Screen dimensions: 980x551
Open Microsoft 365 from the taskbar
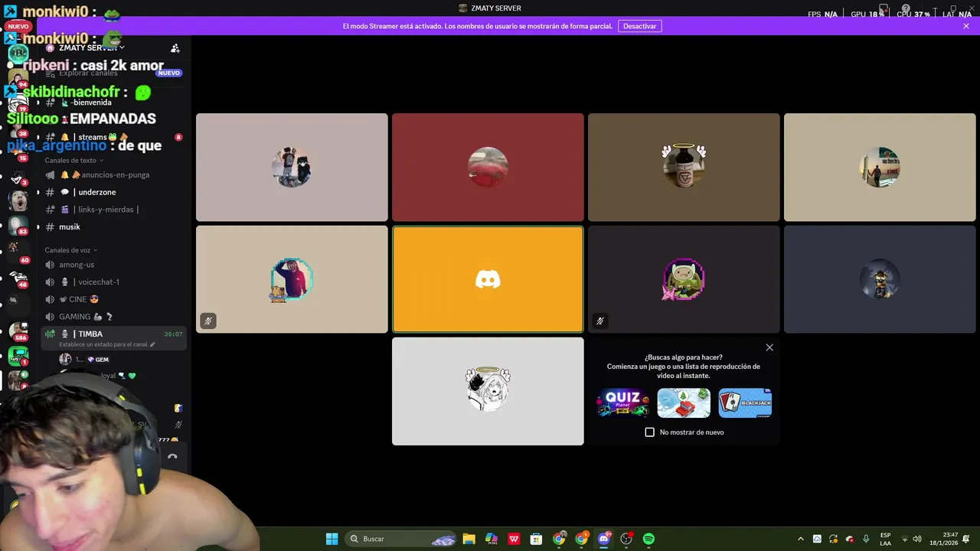pyautogui.click(x=492, y=539)
